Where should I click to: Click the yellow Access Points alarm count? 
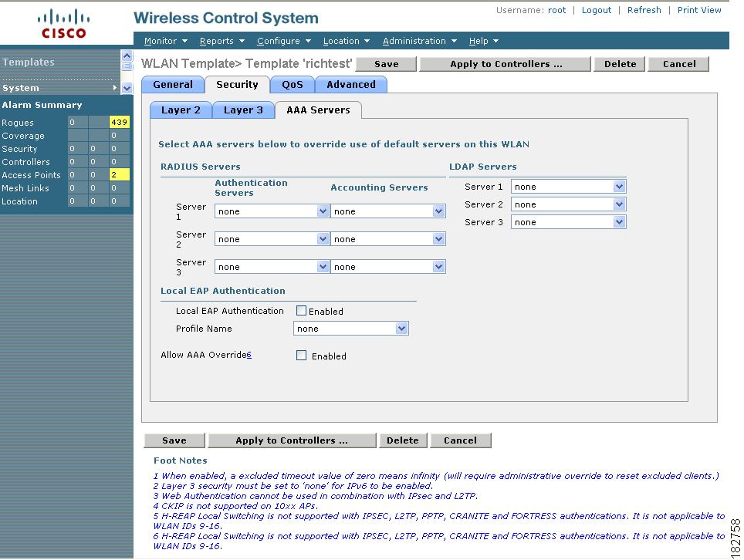point(119,175)
